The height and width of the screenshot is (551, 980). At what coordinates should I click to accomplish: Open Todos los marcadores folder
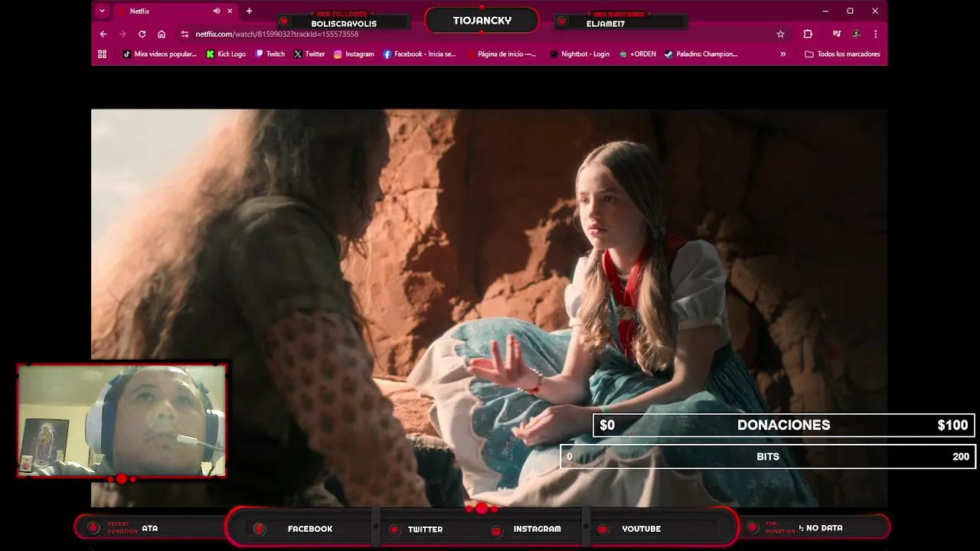click(x=842, y=54)
